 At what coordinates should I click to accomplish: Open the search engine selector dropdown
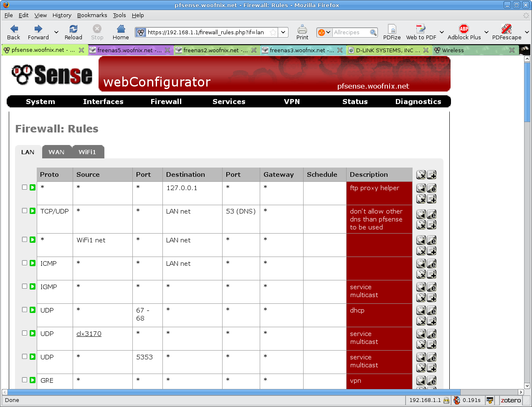(x=324, y=32)
